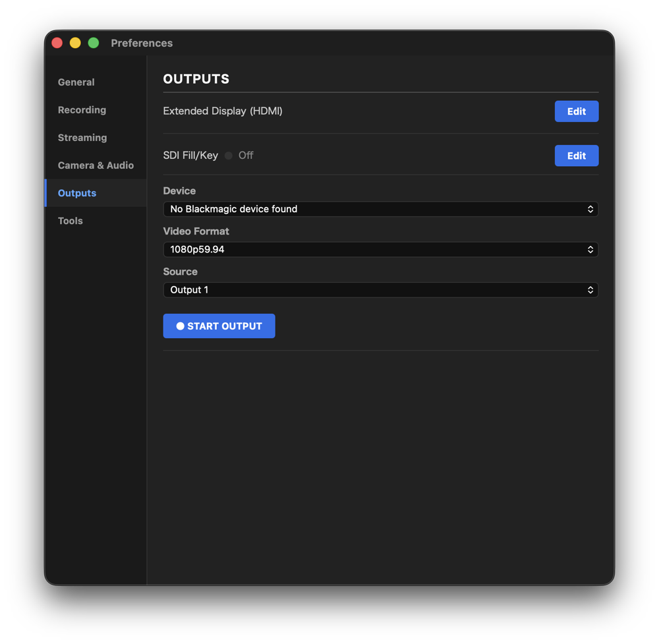
Task: Minimize the Preferences window
Action: pos(75,43)
